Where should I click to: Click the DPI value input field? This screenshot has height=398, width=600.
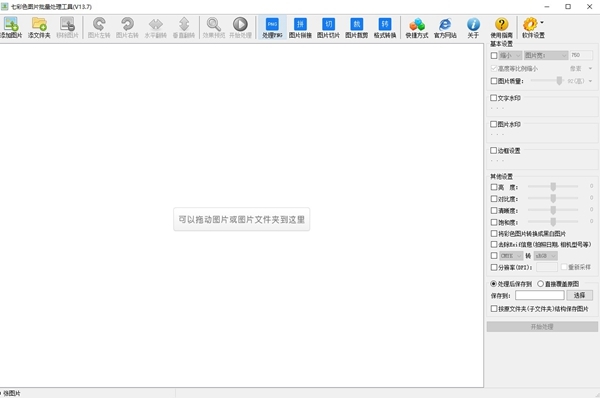[547, 267]
